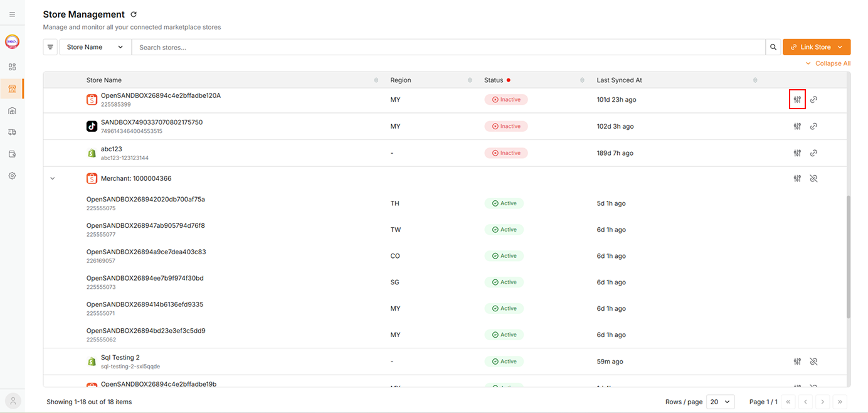Open the filter icon beside Store Name selector
Viewport: 868px width, 413px height.
click(50, 47)
